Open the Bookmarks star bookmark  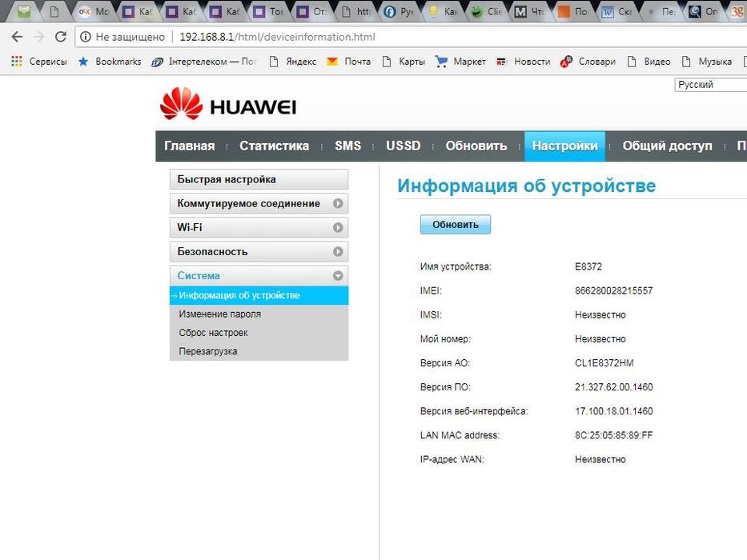click(110, 62)
